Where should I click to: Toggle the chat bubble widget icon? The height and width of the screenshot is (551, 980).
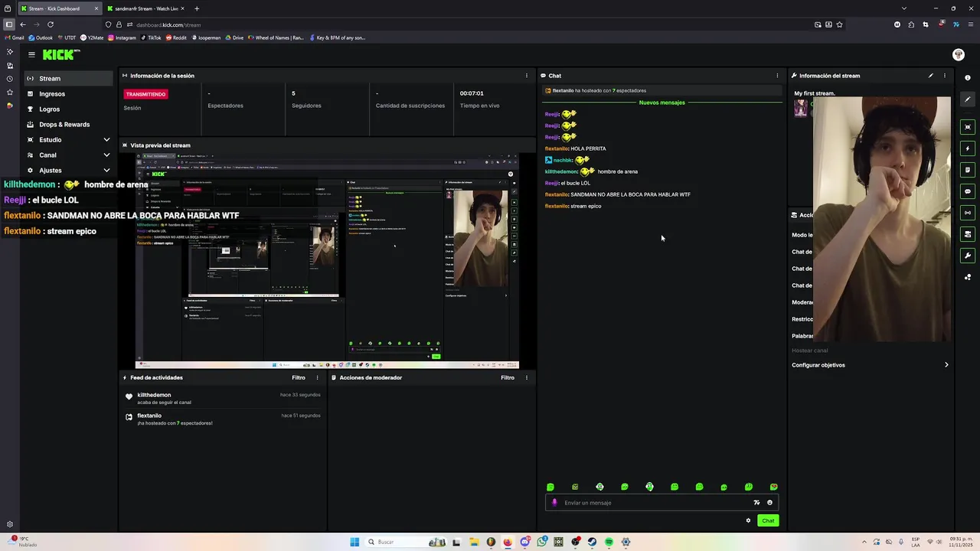coord(968,191)
